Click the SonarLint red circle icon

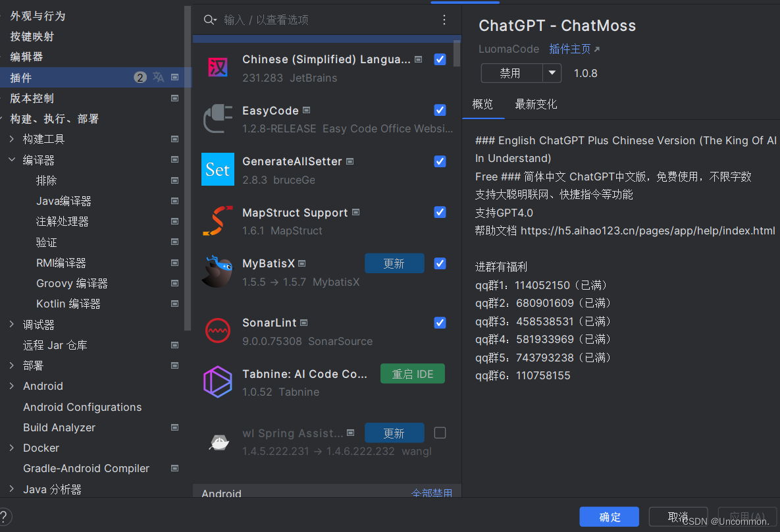tap(218, 331)
